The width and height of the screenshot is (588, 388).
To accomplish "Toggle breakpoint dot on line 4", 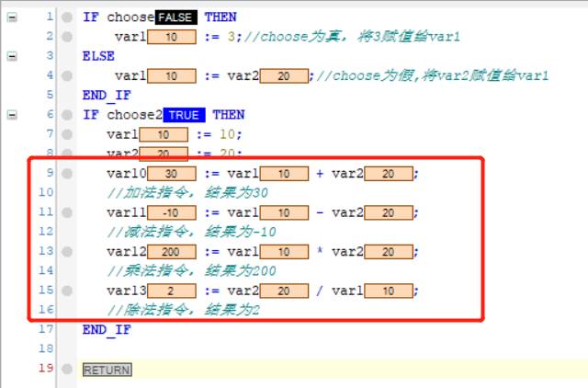I will tap(67, 75).
